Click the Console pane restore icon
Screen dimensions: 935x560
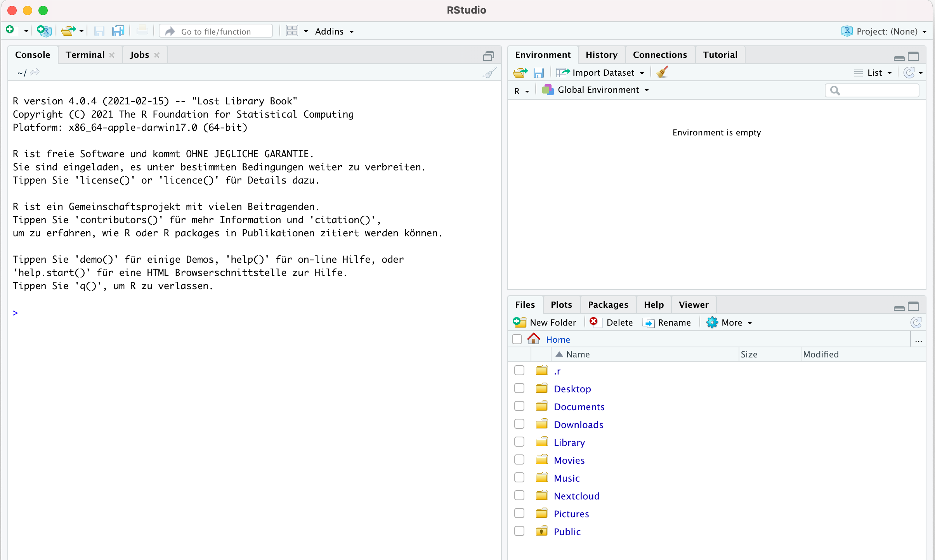coord(489,56)
